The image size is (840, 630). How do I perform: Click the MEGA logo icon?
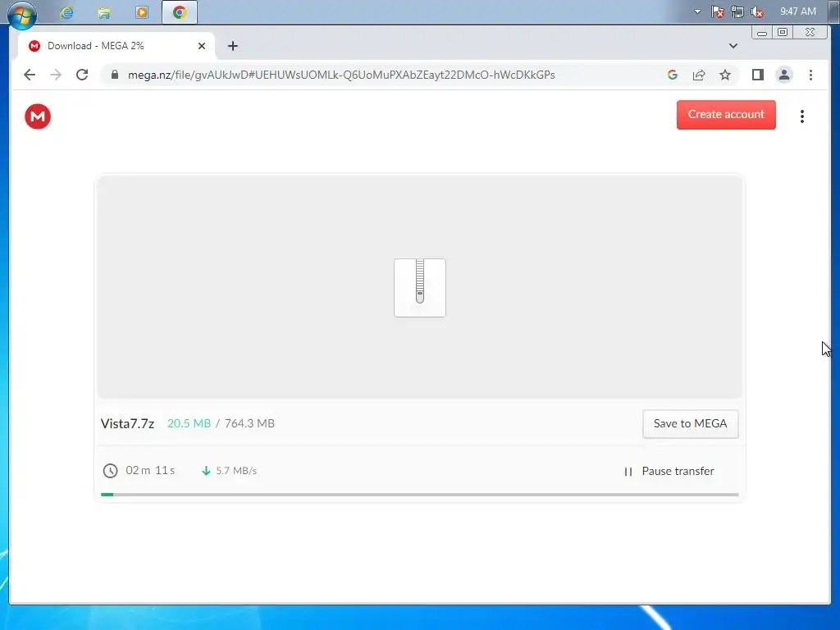[38, 116]
